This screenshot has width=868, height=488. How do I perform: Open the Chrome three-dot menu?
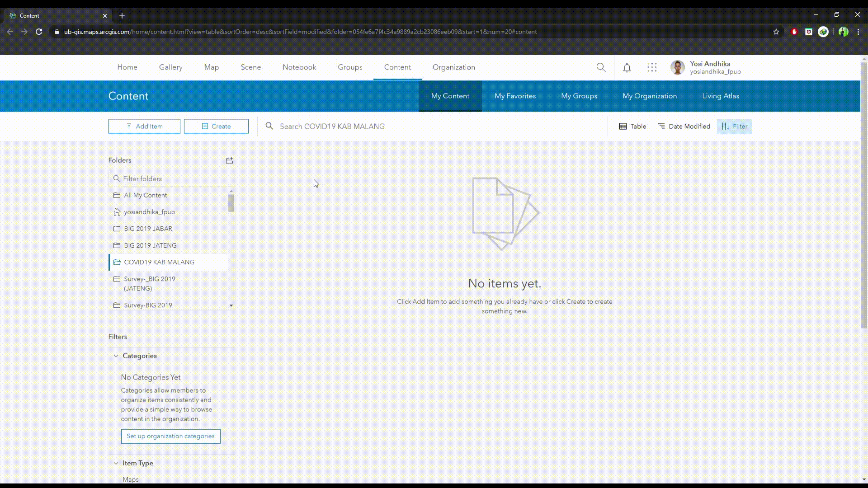(858, 32)
